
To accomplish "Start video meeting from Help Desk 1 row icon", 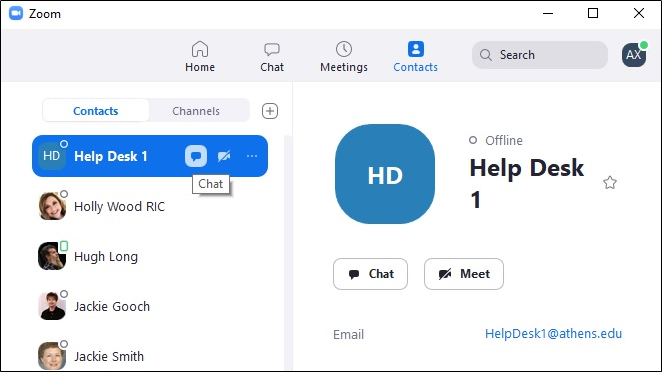I will click(x=224, y=156).
